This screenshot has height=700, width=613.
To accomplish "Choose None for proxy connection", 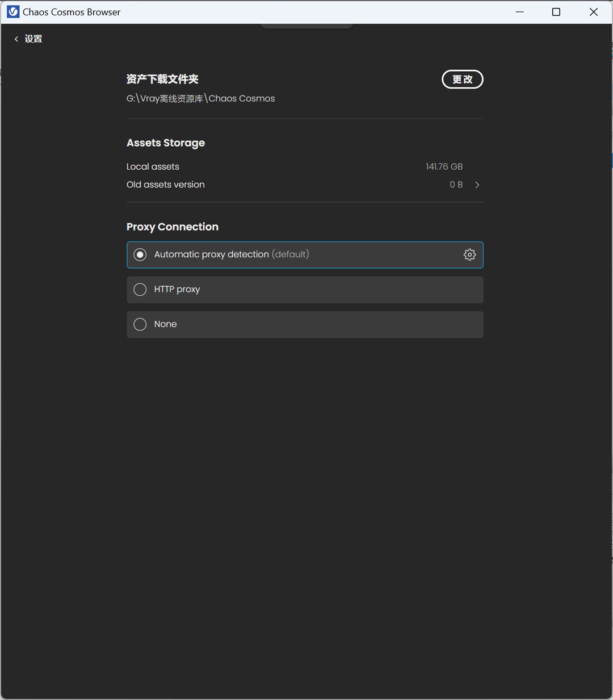I will pyautogui.click(x=140, y=324).
